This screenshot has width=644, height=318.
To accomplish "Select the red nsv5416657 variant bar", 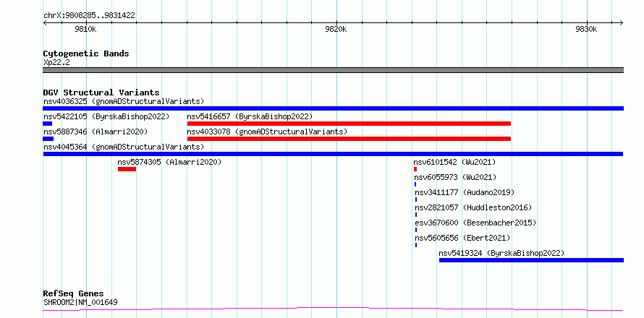I will click(x=349, y=124).
